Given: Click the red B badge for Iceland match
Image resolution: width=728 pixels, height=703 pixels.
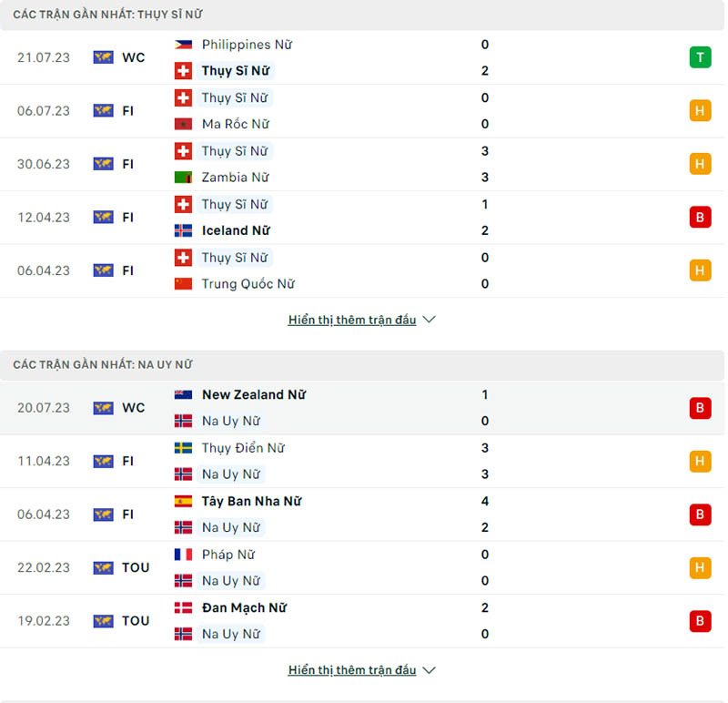Looking at the screenshot, I should [x=700, y=218].
